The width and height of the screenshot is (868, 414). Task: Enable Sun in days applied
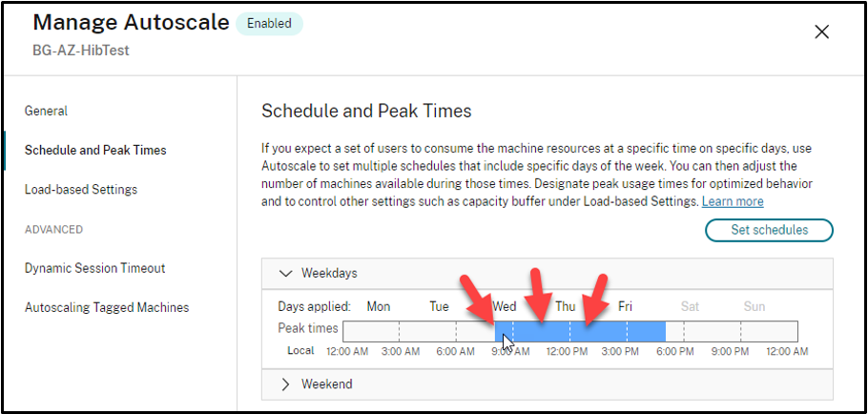(x=754, y=306)
